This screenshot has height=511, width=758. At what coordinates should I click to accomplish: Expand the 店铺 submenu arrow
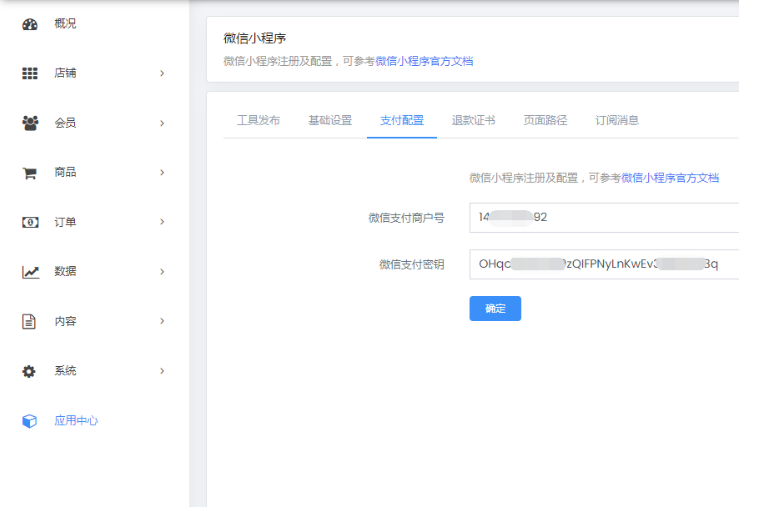(x=162, y=73)
